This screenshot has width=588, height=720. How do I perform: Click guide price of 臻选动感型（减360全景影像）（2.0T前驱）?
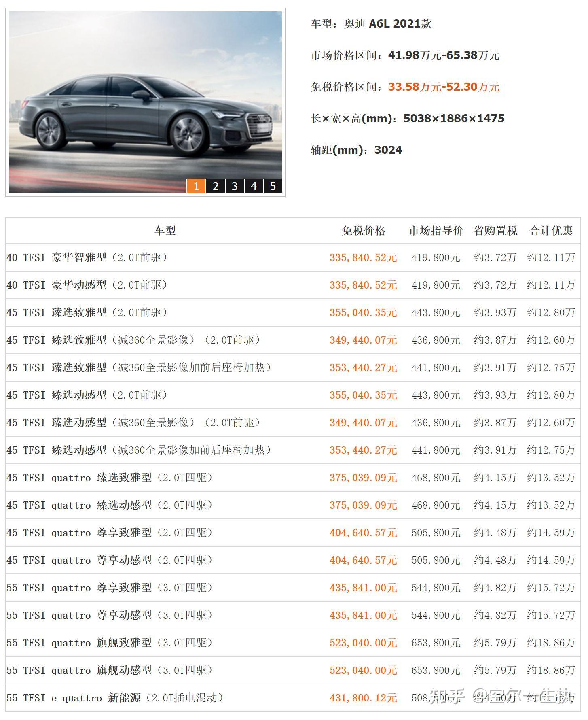[x=436, y=423]
